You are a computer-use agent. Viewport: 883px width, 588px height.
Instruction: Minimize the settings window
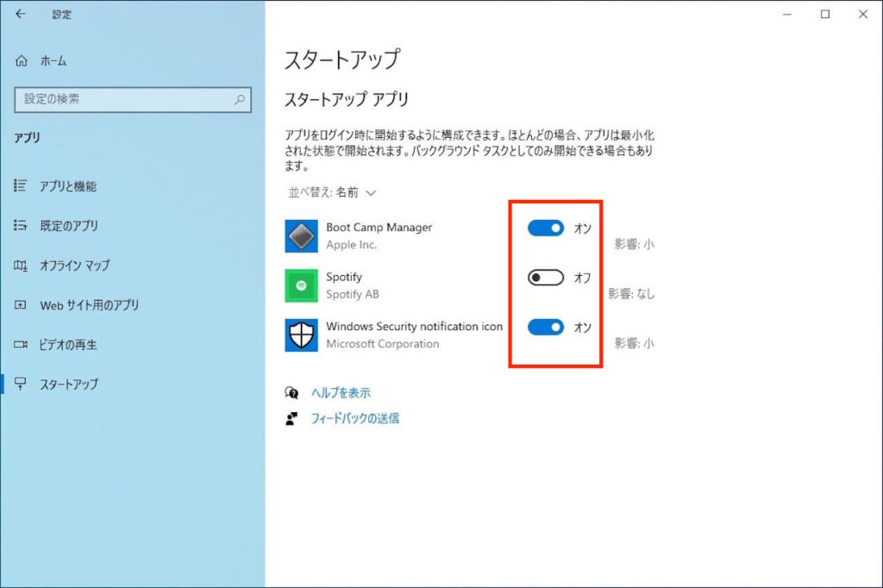[787, 14]
